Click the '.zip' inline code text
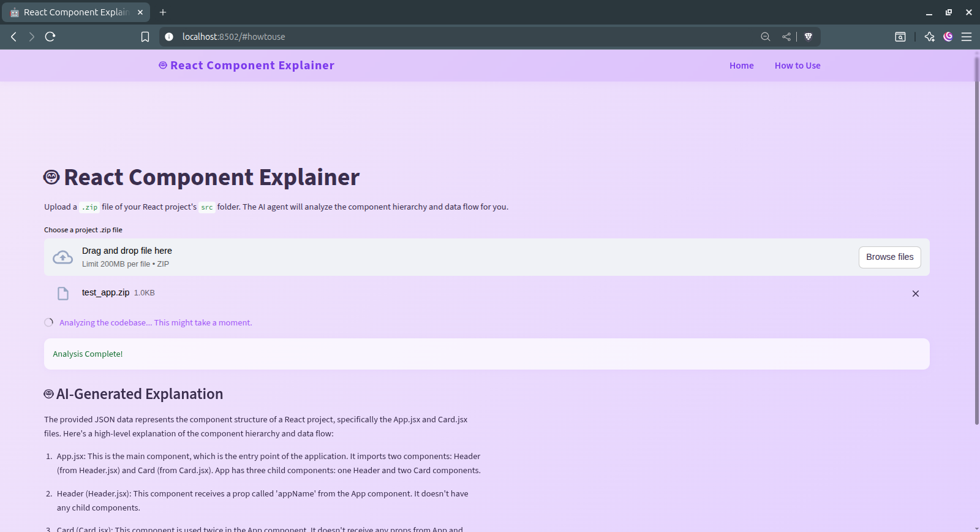 click(89, 207)
